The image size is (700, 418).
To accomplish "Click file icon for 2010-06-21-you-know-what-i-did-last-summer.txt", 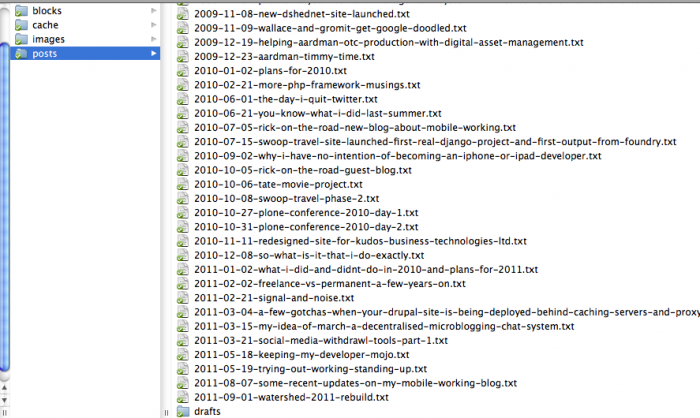I will 183,113.
